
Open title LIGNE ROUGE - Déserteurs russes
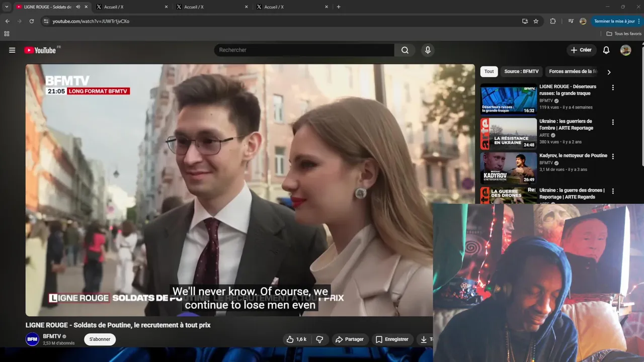pyautogui.click(x=568, y=90)
